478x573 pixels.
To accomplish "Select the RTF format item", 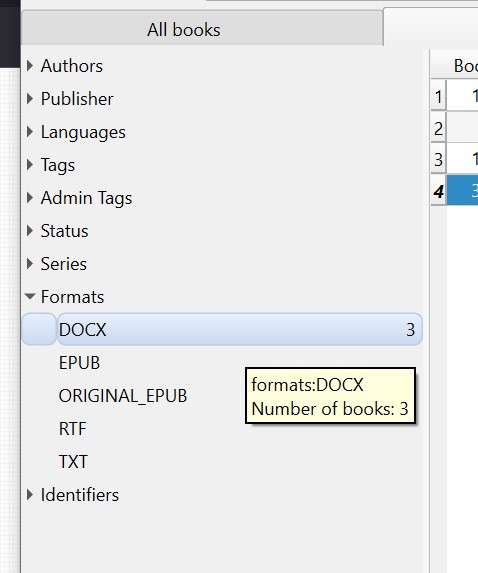I will [73, 429].
